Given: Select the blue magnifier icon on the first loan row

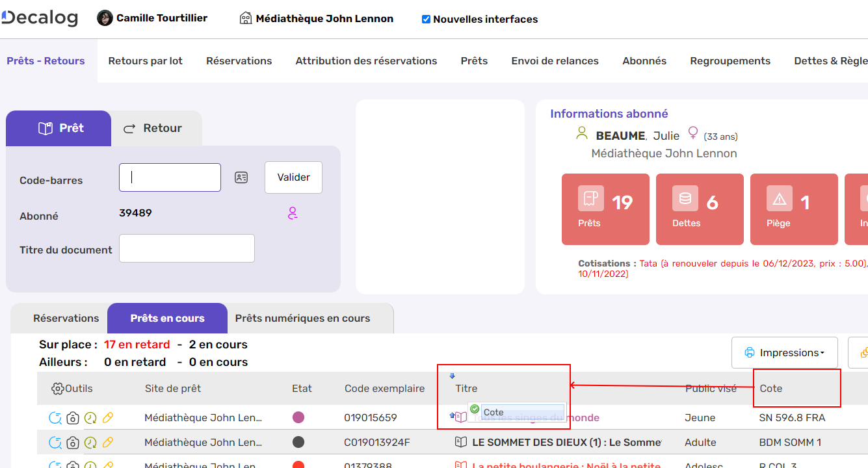Looking at the screenshot, I should click(x=55, y=418).
